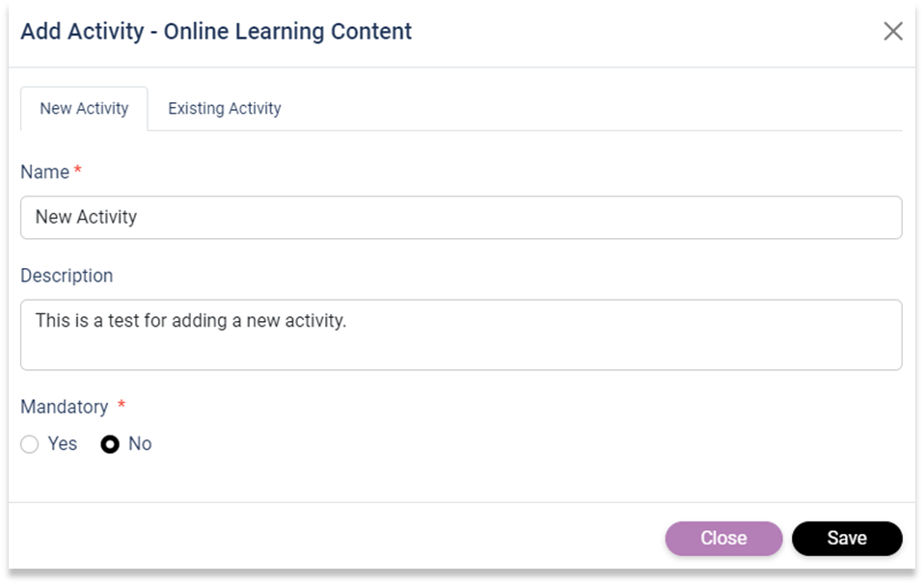The image size is (924, 585).
Task: Click the purple Close button
Action: pyautogui.click(x=723, y=538)
